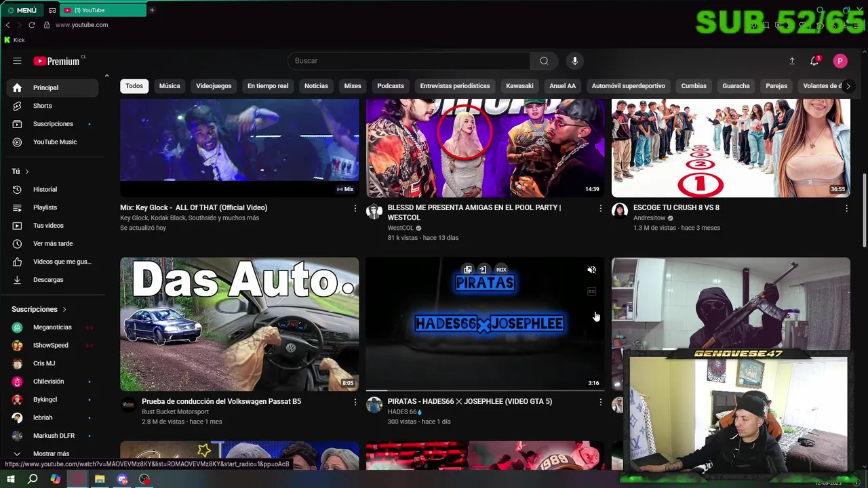Screen dimensions: 868x488
Task: Click the YouTube Premium logo
Action: click(x=57, y=61)
